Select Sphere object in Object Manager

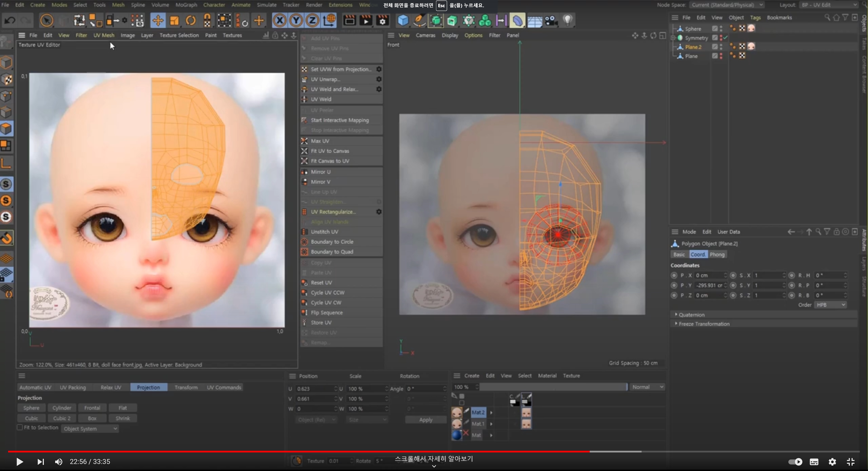coord(693,29)
